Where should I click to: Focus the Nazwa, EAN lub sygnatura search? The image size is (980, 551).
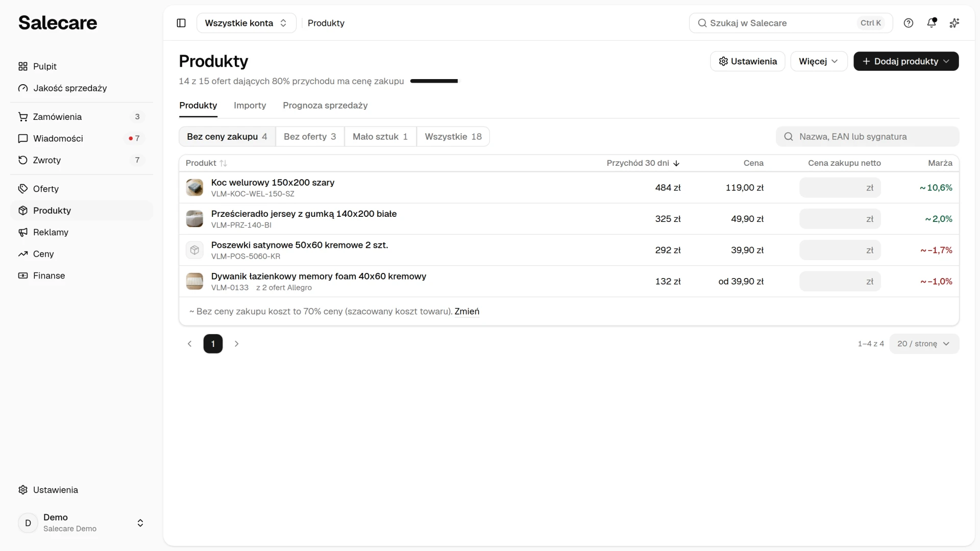[x=867, y=137]
